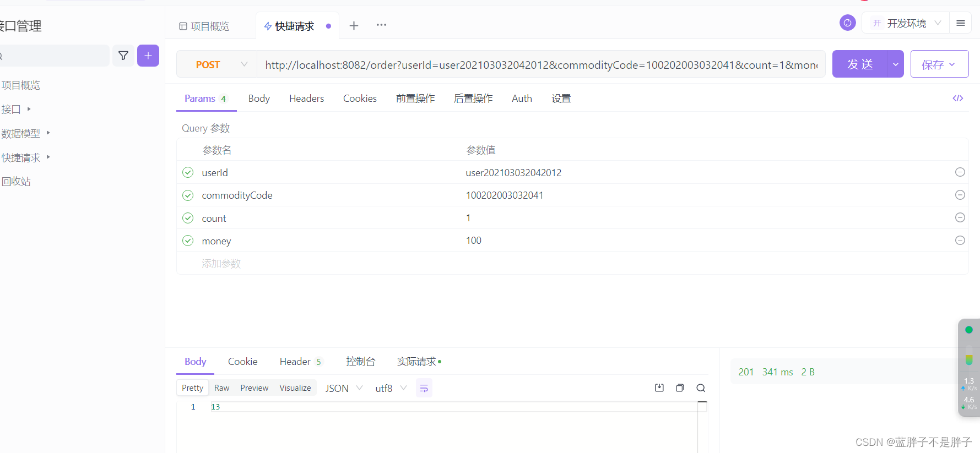Switch to the response Cookie tab

click(x=243, y=362)
